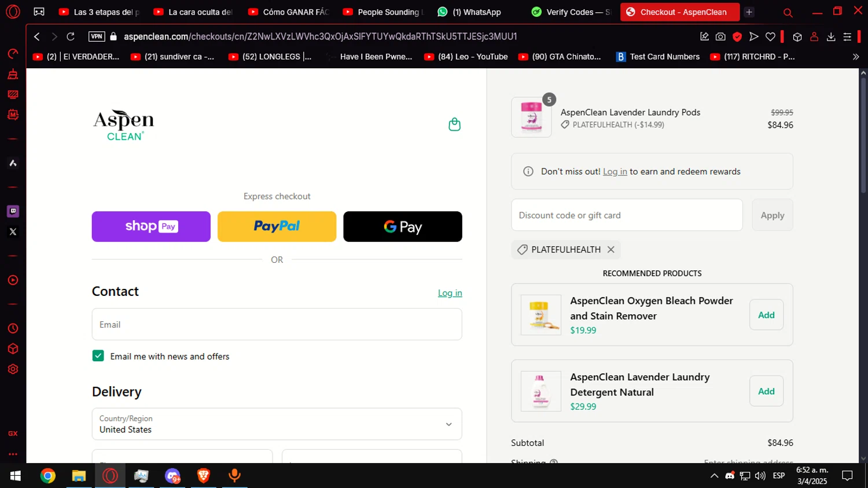868x488 pixels.
Task: Send page with the flow arrow icon
Action: point(753,36)
